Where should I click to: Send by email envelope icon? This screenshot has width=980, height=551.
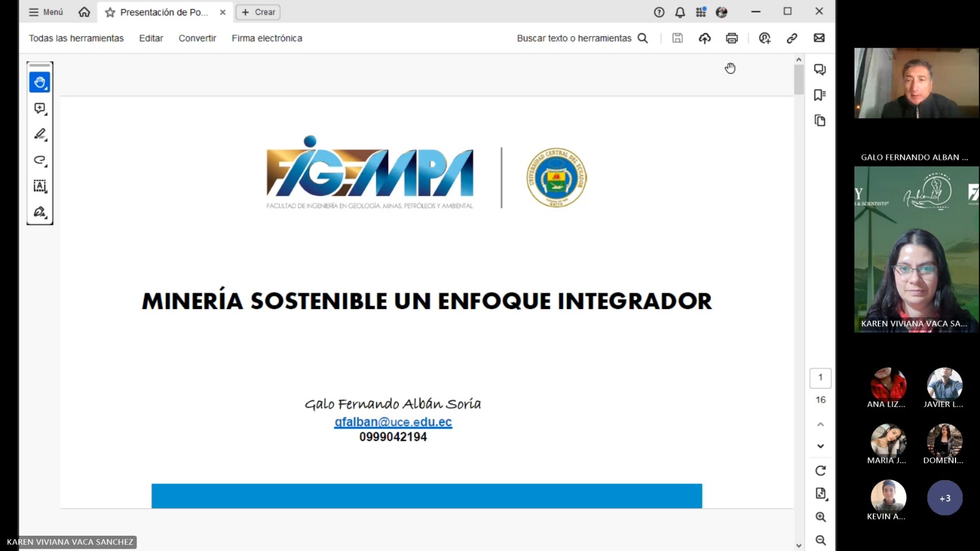[819, 38]
